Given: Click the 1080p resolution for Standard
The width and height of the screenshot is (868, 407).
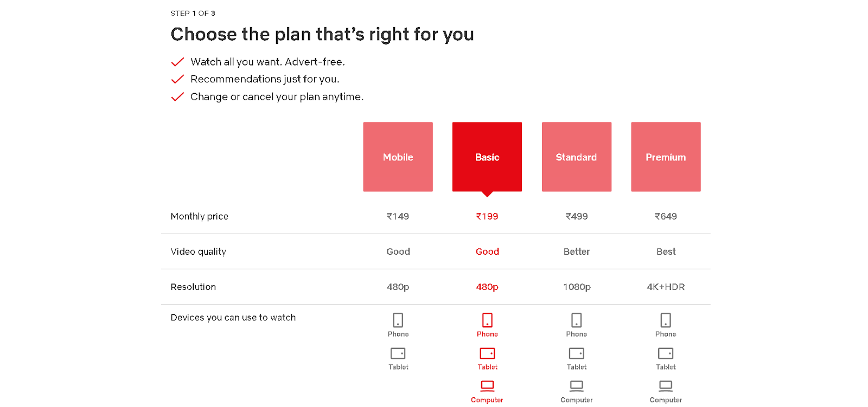Looking at the screenshot, I should coord(577,287).
